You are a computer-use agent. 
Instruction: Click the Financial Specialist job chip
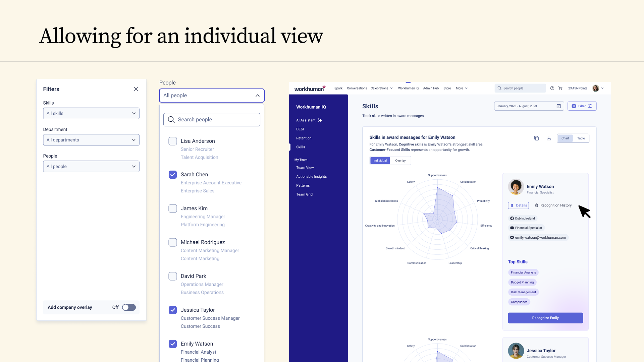tap(526, 228)
